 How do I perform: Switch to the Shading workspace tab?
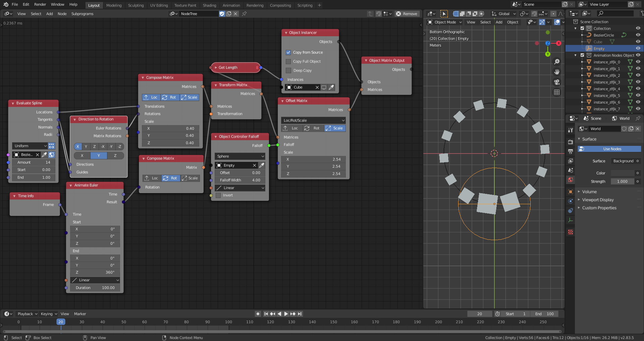pyautogui.click(x=209, y=5)
